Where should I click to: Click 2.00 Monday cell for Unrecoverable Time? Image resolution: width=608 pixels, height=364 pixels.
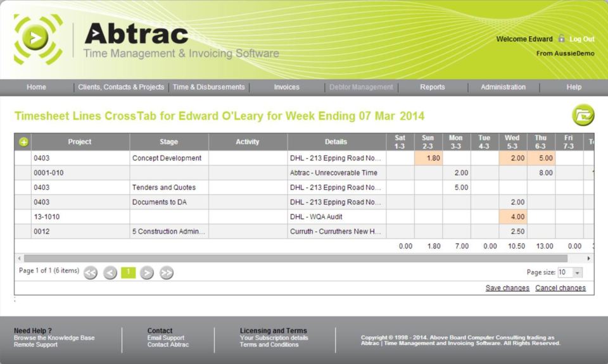[x=457, y=173]
